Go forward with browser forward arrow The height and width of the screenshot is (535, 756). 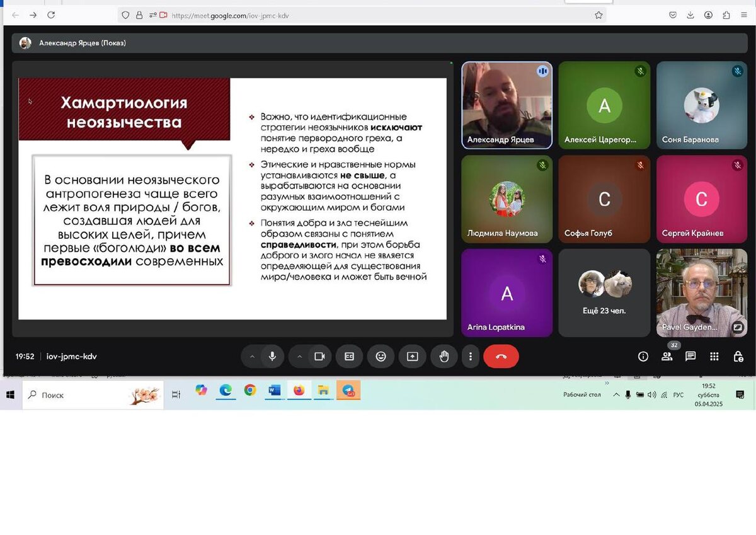pyautogui.click(x=33, y=15)
